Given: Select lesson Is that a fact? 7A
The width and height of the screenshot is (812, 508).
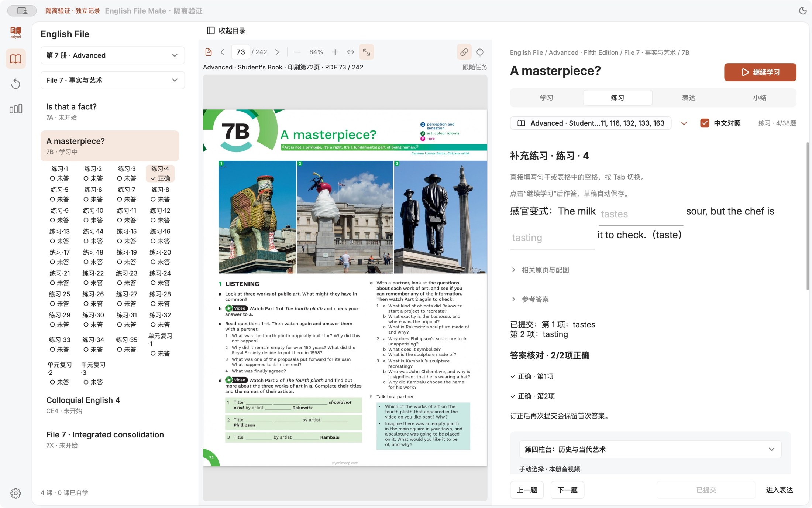Looking at the screenshot, I should click(110, 112).
